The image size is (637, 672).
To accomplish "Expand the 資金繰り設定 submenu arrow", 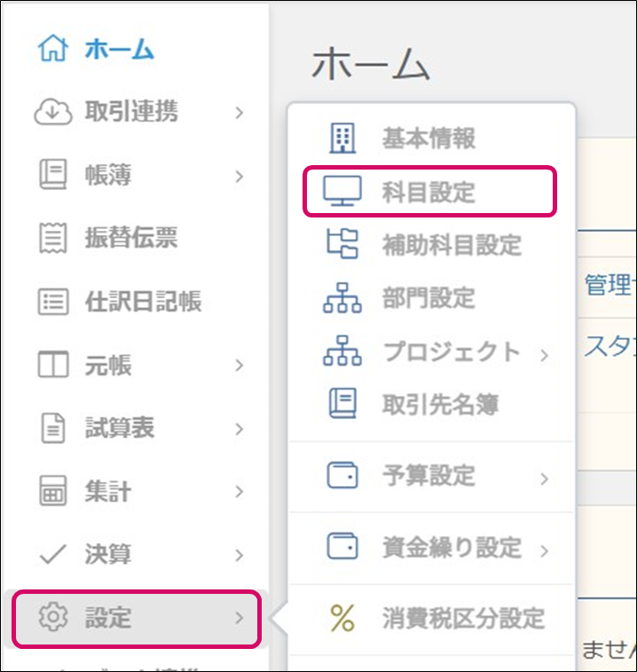I will pyautogui.click(x=544, y=550).
